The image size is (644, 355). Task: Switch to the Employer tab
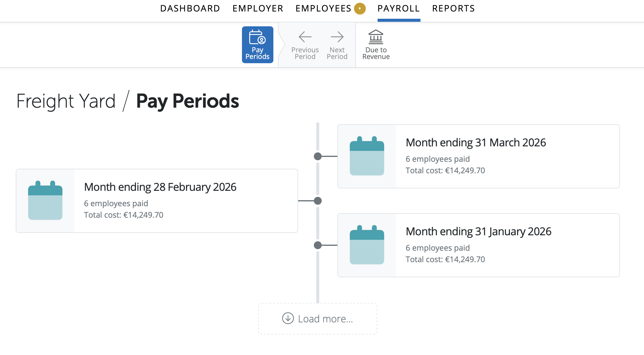258,8
